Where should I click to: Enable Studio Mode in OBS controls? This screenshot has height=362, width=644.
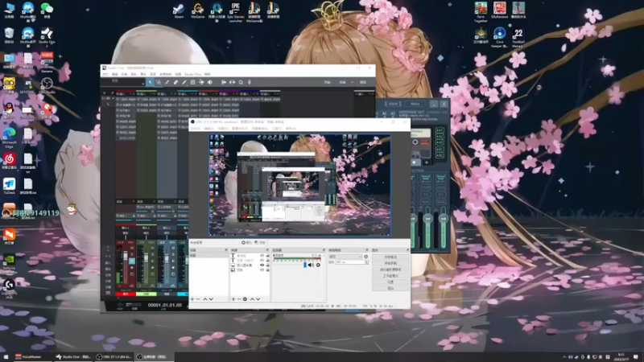[x=390, y=276]
